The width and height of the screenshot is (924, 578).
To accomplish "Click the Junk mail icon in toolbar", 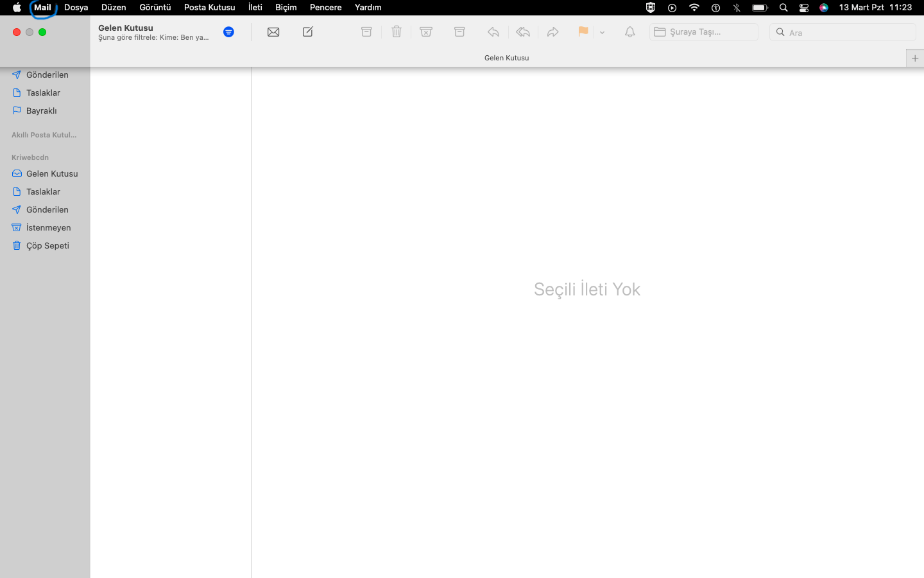I will 426,32.
